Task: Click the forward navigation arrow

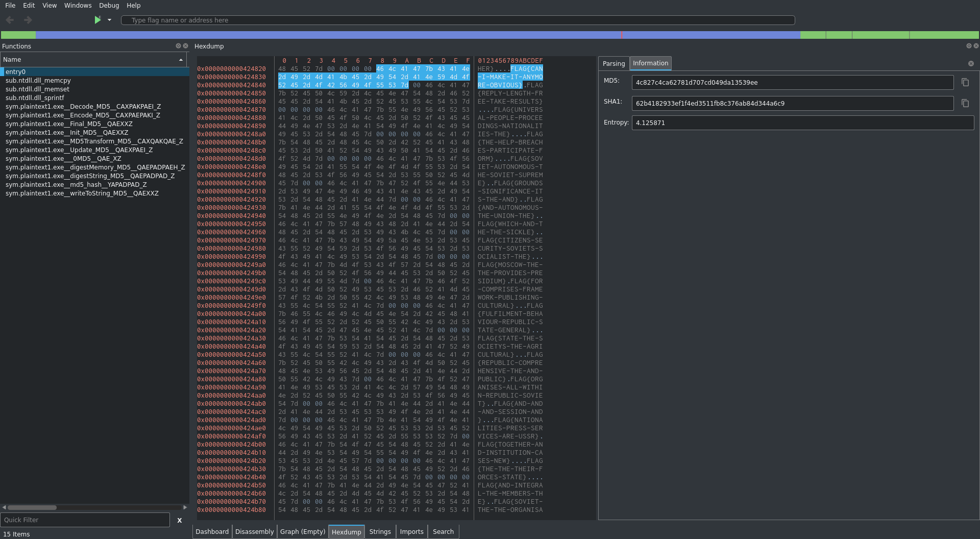Action: pyautogui.click(x=28, y=20)
